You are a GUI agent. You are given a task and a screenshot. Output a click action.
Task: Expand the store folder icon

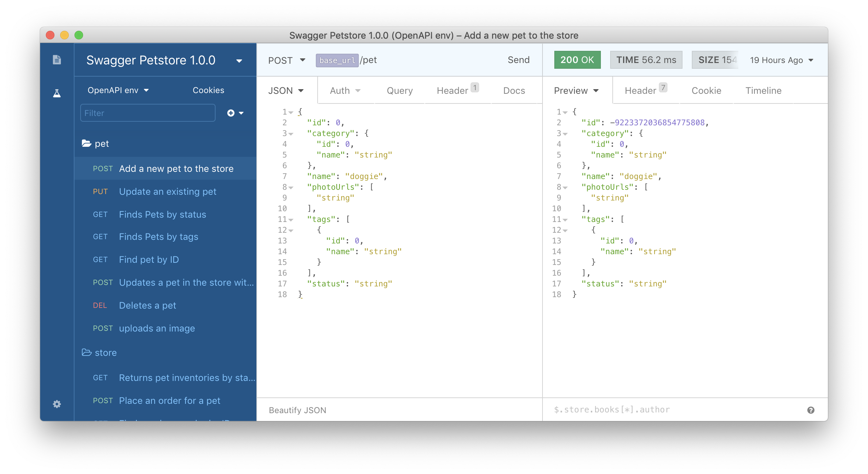point(87,353)
